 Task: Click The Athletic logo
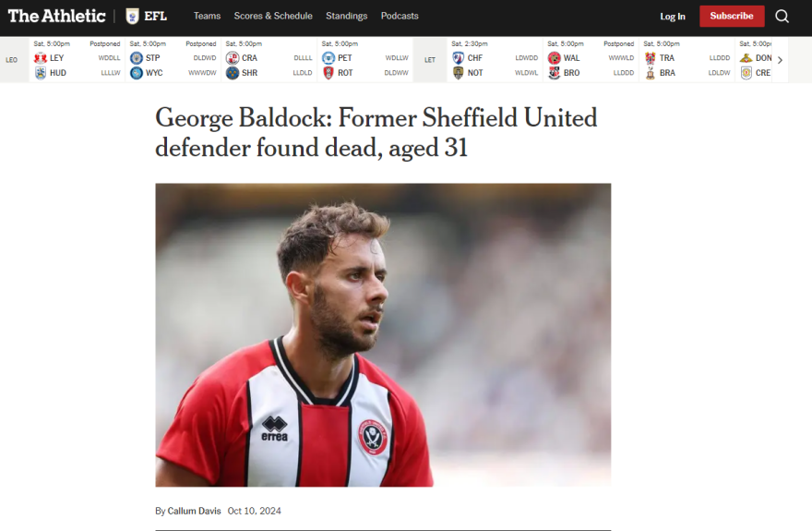(57, 16)
